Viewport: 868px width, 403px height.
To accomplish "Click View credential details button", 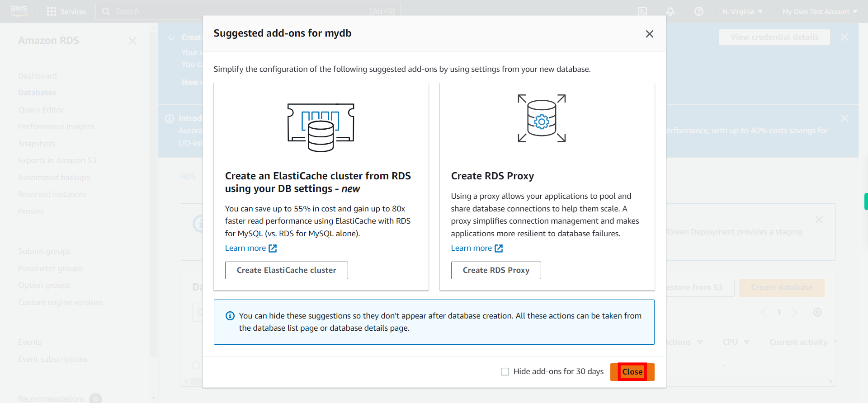I will coord(774,37).
